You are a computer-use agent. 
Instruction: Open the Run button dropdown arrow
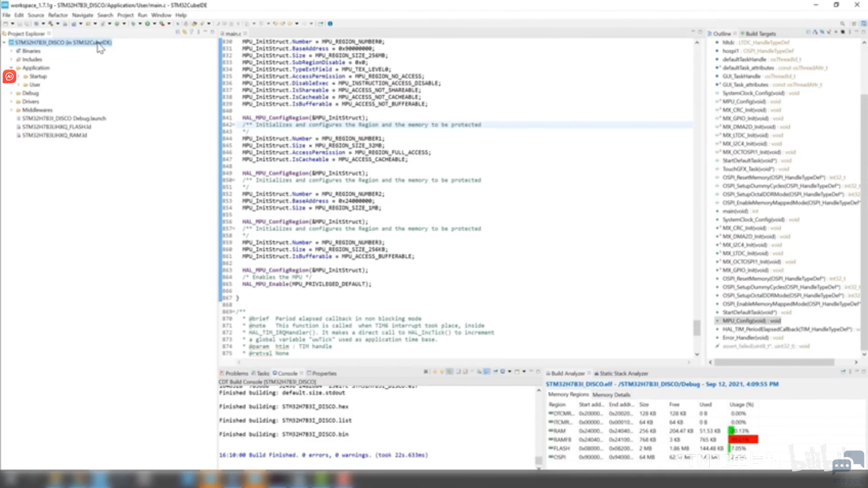point(154,23)
